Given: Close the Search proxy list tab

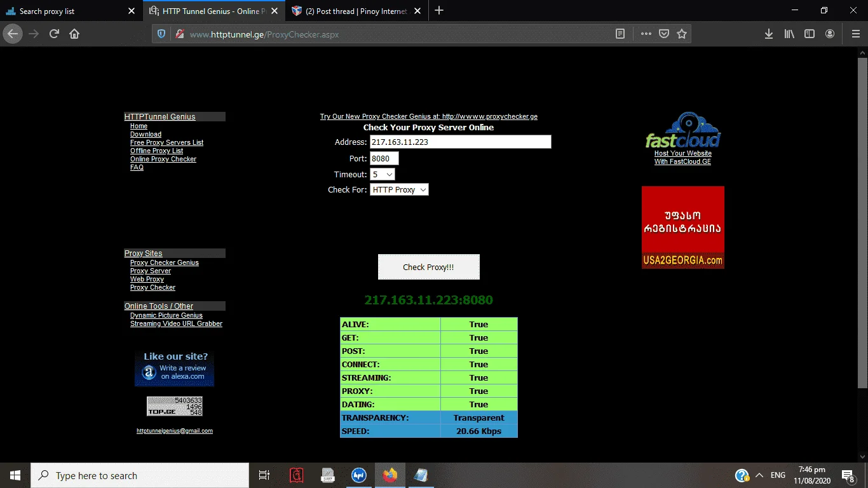Looking at the screenshot, I should [132, 11].
